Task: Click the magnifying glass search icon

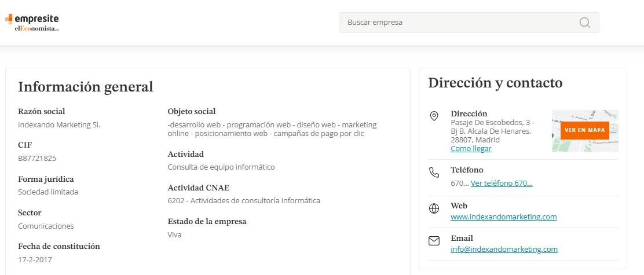Action: coord(584,23)
